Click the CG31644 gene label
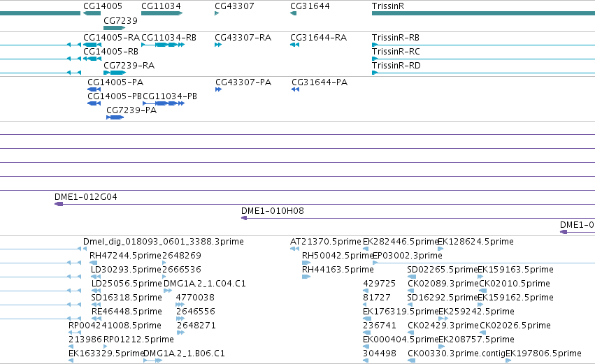Screen dimensions: 595x364 (310, 6)
